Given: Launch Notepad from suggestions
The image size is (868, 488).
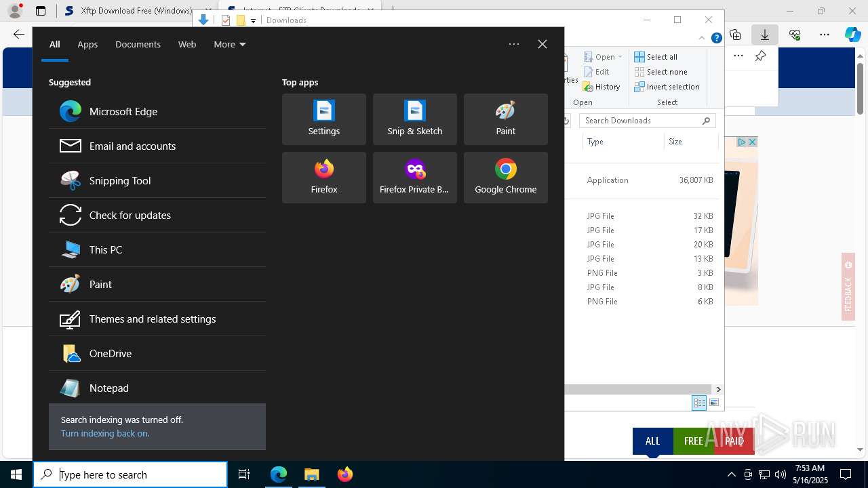Looking at the screenshot, I should [157, 388].
